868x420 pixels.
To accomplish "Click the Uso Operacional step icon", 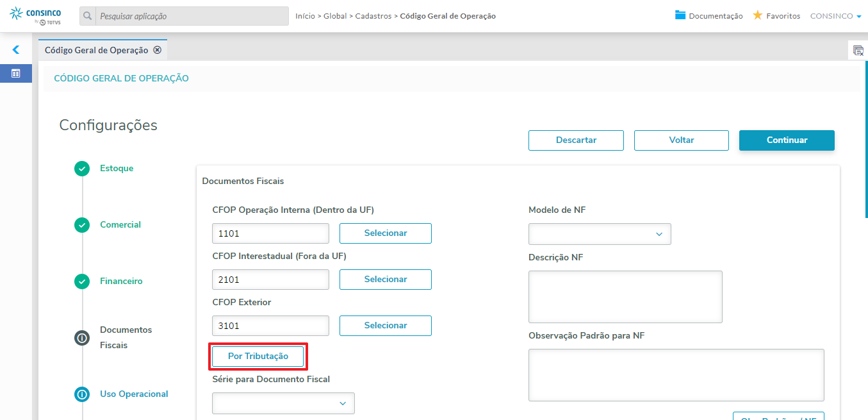I will (82, 394).
